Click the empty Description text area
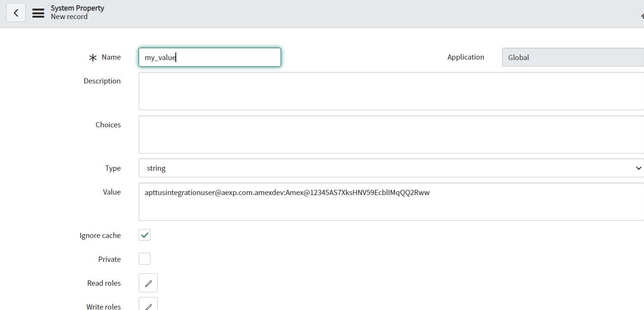Image resolution: width=644 pixels, height=310 pixels. point(333,91)
